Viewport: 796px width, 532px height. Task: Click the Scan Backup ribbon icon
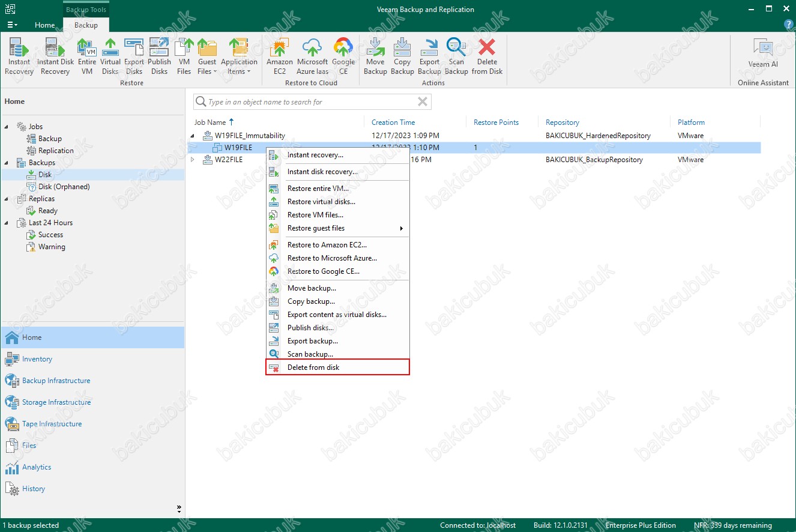456,56
